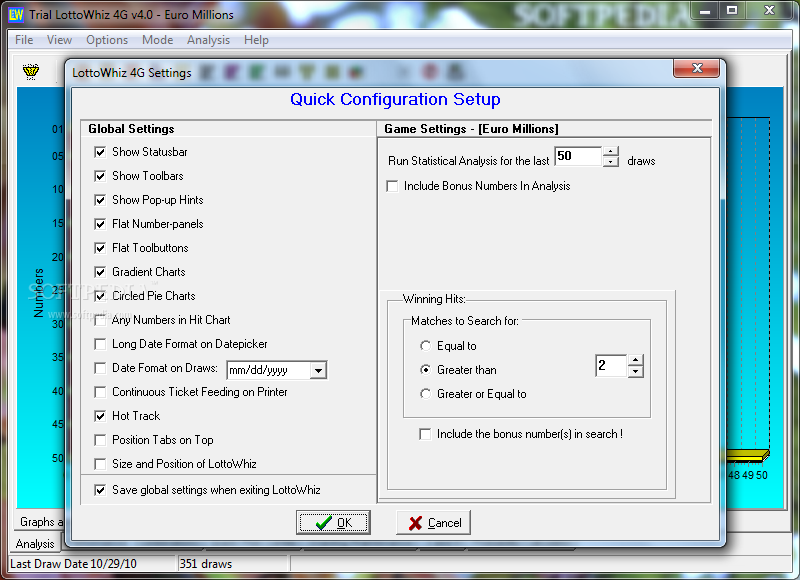Minimize the LottoWhiz main window
800x580 pixels.
pyautogui.click(x=705, y=11)
